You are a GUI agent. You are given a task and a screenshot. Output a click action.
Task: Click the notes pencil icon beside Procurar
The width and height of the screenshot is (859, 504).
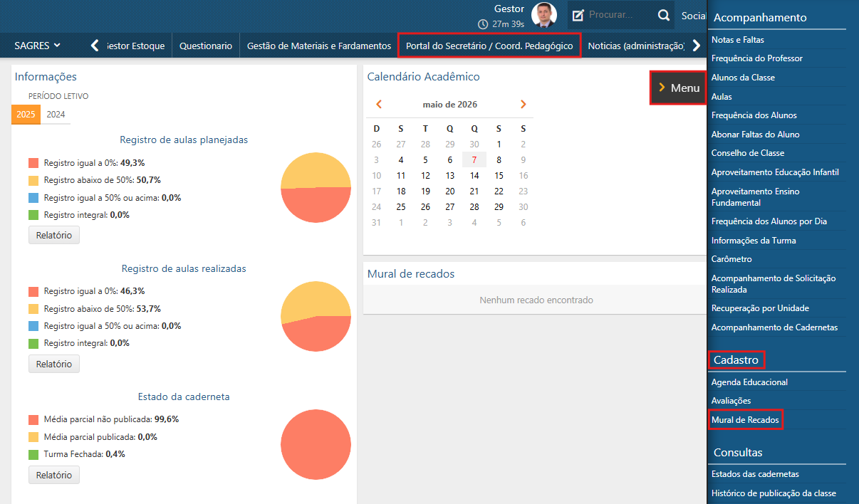coord(578,15)
